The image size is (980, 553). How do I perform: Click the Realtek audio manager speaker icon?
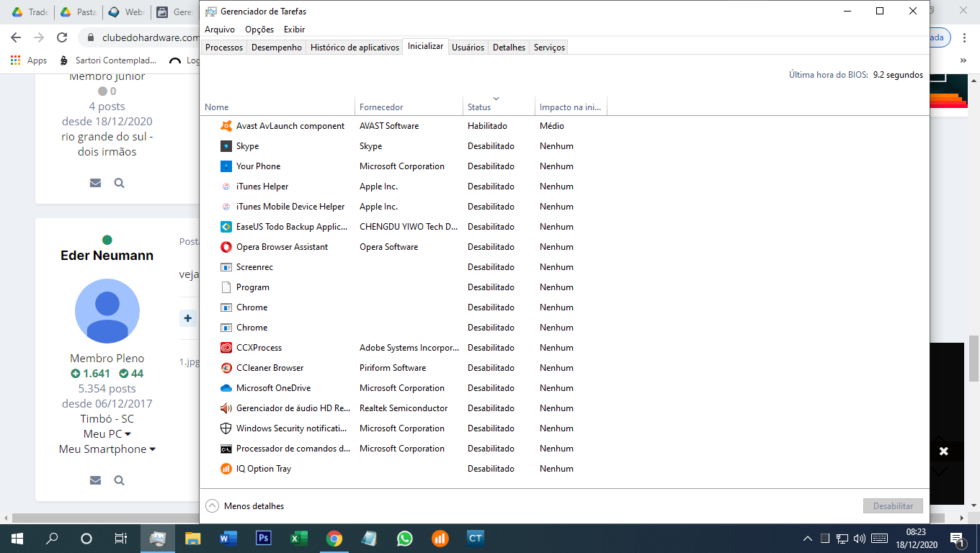coord(226,408)
